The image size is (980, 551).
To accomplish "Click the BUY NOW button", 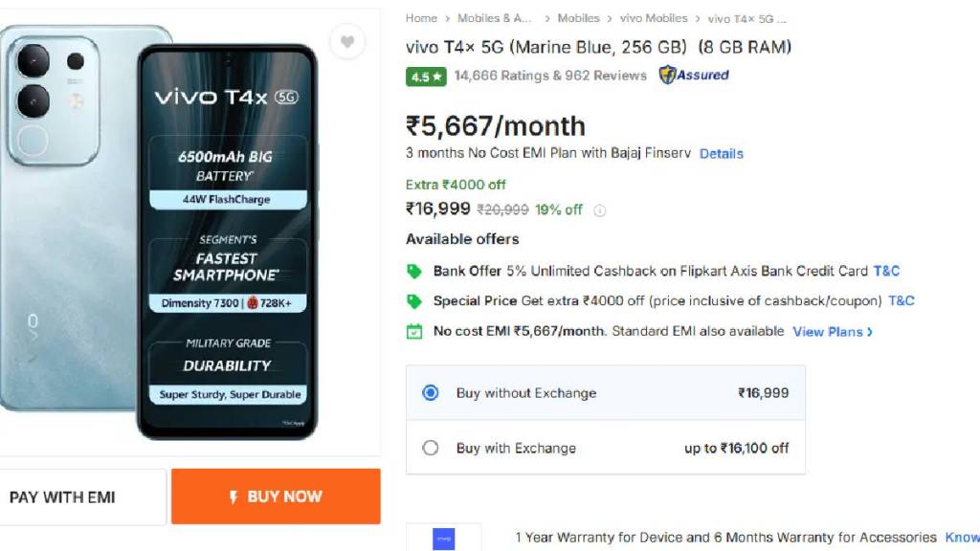I will click(276, 496).
